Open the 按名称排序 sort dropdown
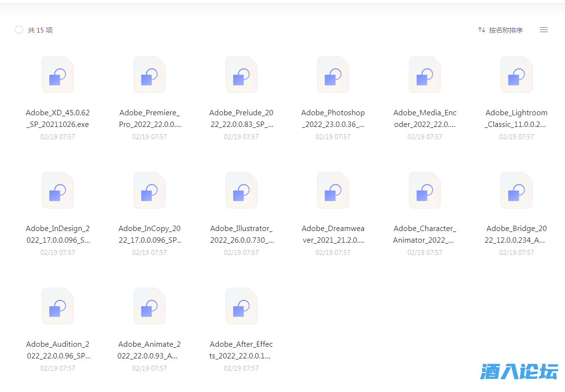 [x=500, y=30]
